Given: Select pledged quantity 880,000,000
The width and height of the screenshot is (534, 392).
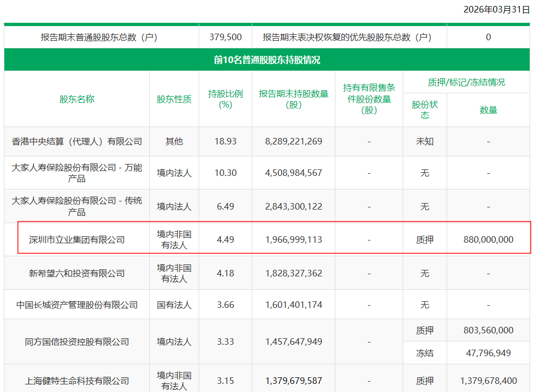Looking at the screenshot, I should (488, 240).
